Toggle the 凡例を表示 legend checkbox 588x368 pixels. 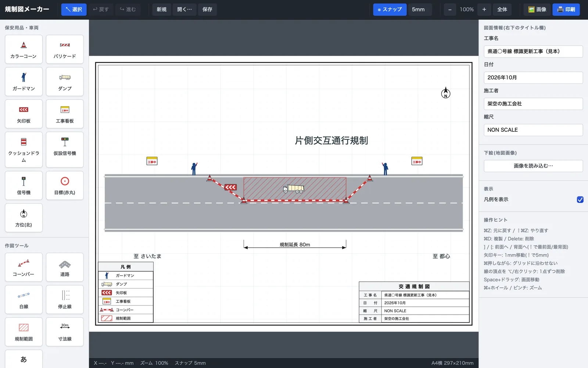pos(580,199)
